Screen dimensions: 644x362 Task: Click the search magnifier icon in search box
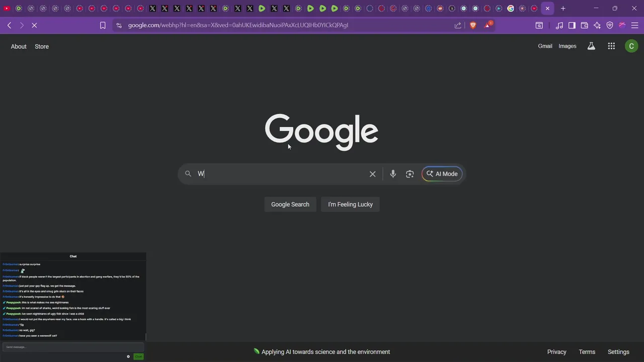tap(188, 174)
